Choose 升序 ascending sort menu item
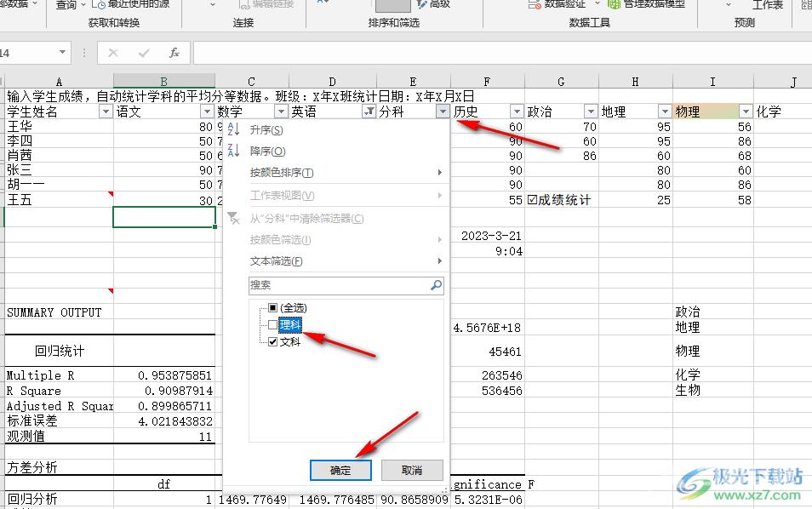The width and height of the screenshot is (812, 509). (336, 129)
